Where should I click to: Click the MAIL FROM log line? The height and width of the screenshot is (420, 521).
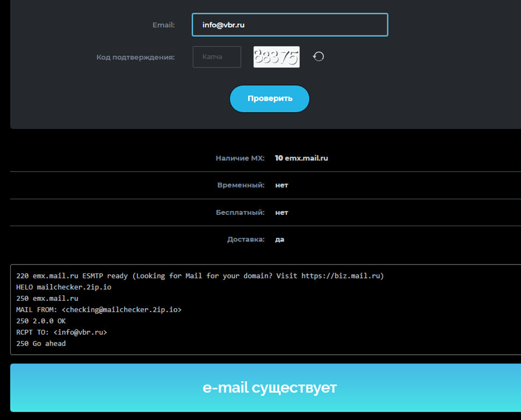point(98,310)
